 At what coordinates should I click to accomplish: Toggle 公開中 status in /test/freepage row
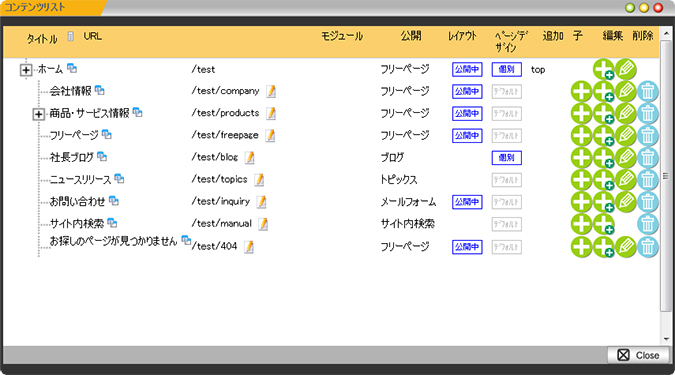coord(467,136)
